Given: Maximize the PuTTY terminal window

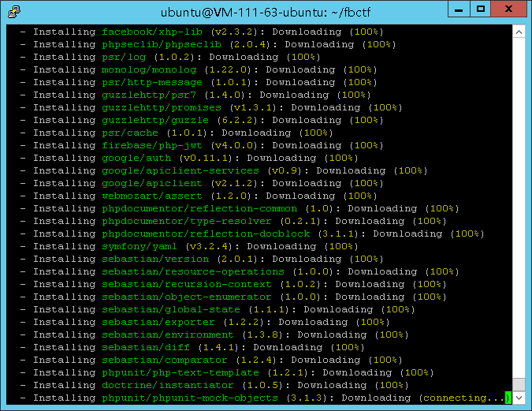Looking at the screenshot, I should [x=480, y=9].
